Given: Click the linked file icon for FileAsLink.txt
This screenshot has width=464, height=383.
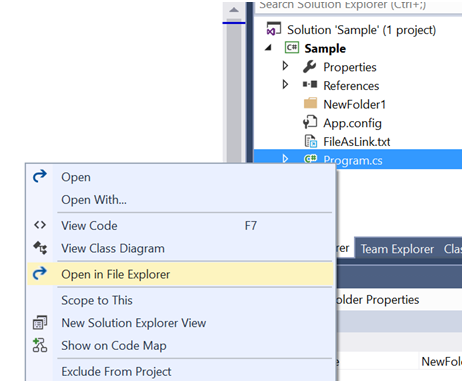Looking at the screenshot, I should (x=311, y=141).
